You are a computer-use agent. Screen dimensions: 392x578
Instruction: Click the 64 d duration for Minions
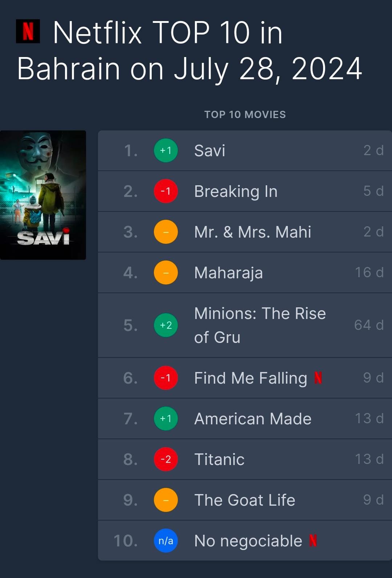369,325
